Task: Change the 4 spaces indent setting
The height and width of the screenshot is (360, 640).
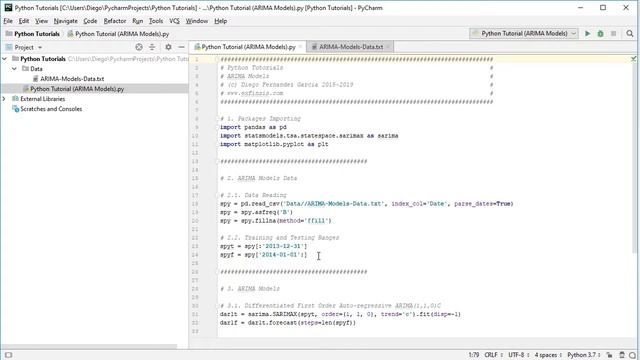Action: (x=548, y=355)
